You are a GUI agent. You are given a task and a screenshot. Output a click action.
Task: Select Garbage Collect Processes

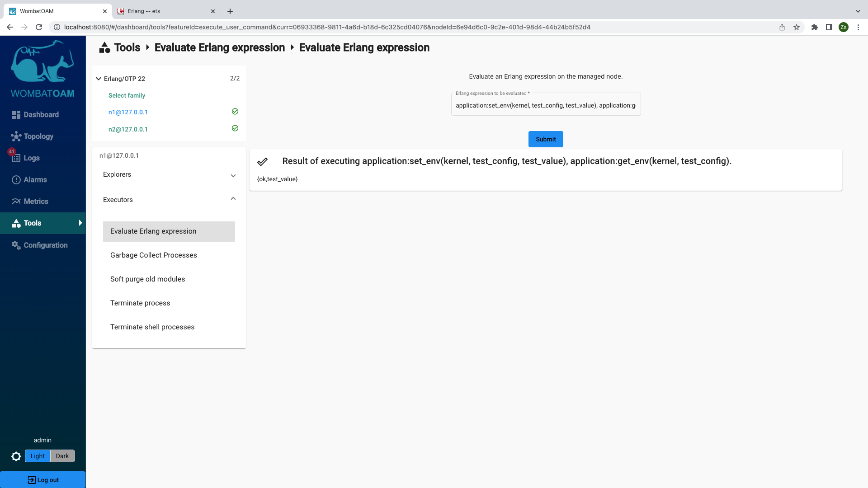(x=169, y=255)
